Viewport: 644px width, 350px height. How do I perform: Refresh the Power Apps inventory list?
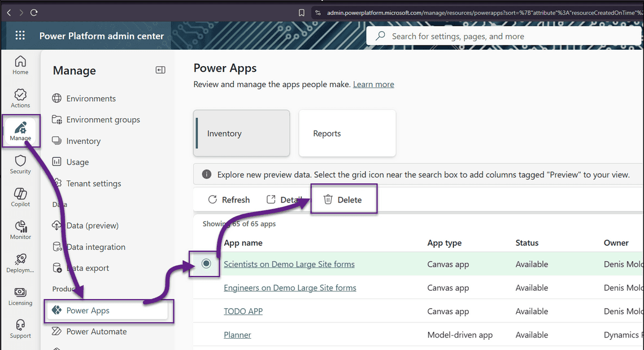coord(229,200)
